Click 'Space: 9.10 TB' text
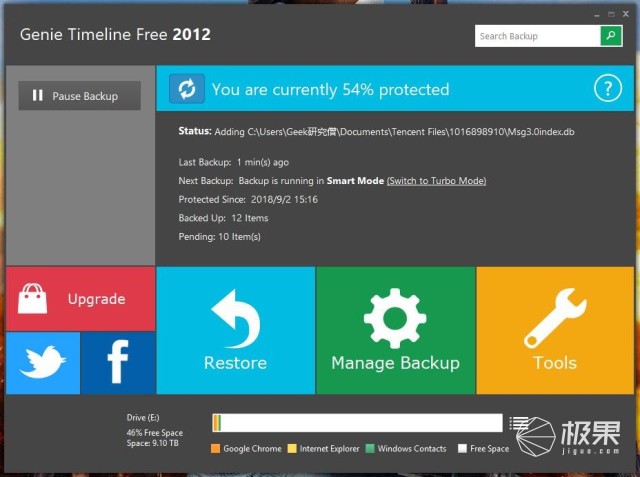This screenshot has width=640, height=477. point(152,443)
